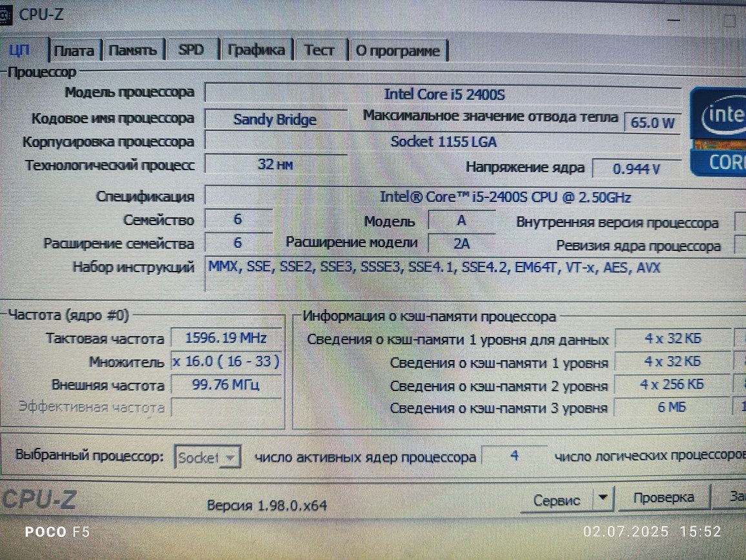Screen dimensions: 746x560
Task: Switch to the SPD tab
Action: tap(191, 50)
